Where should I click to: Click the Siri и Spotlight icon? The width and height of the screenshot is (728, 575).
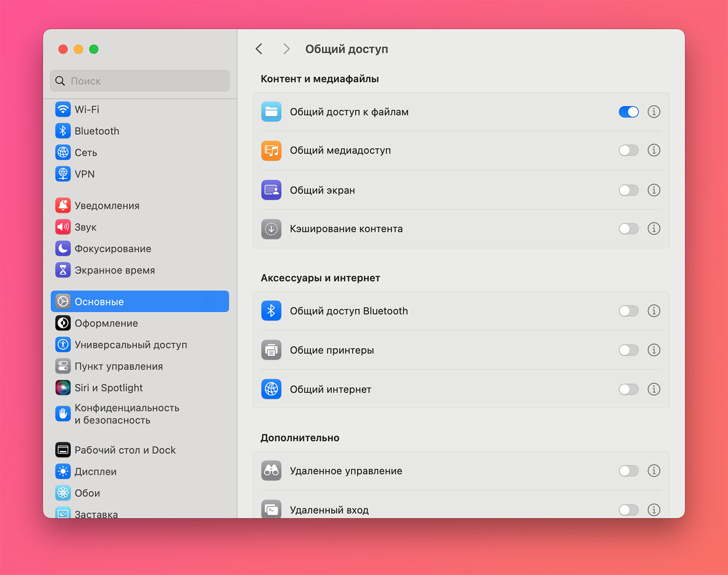[x=63, y=388]
